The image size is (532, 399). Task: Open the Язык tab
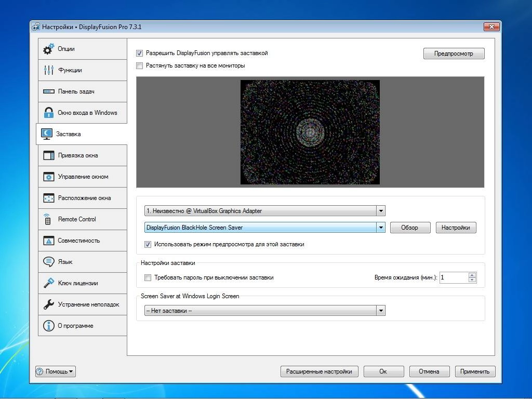point(83,262)
